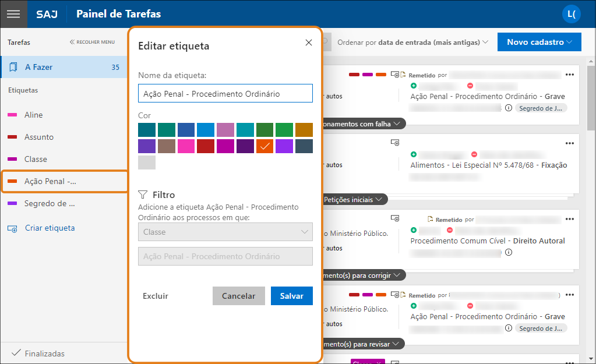The height and width of the screenshot is (364, 596).
Task: Click the user avatar in header
Action: [571, 14]
